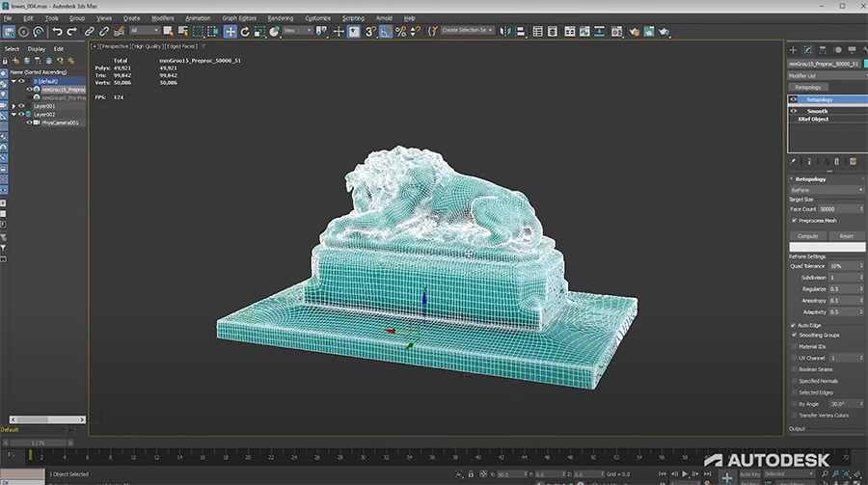Open the selection filter All dropdown
The image size is (868, 485).
tap(144, 31)
